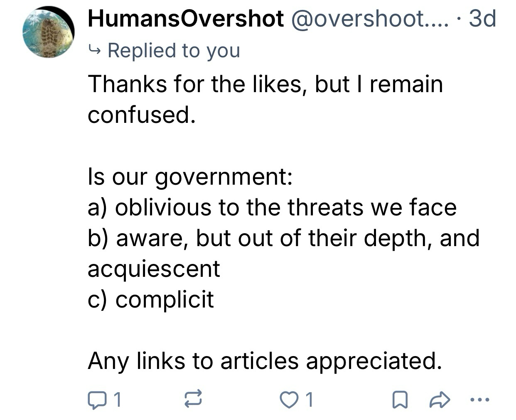
Task: Bookmark this post
Action: point(399,400)
